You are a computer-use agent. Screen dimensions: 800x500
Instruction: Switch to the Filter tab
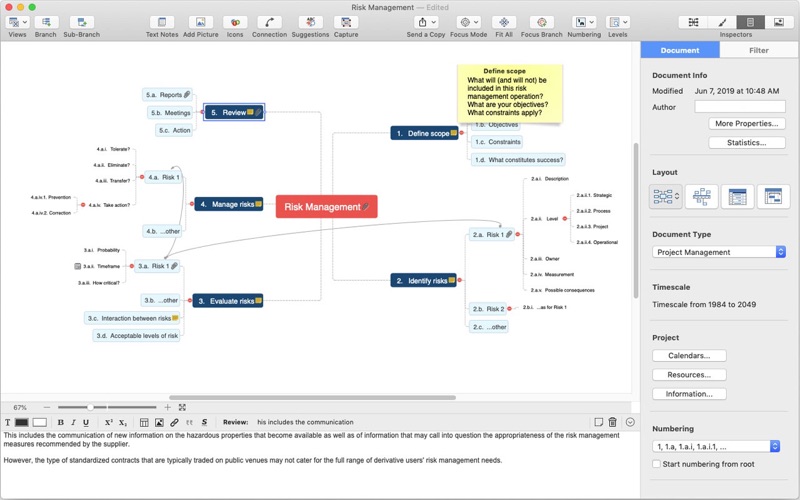[x=759, y=50]
